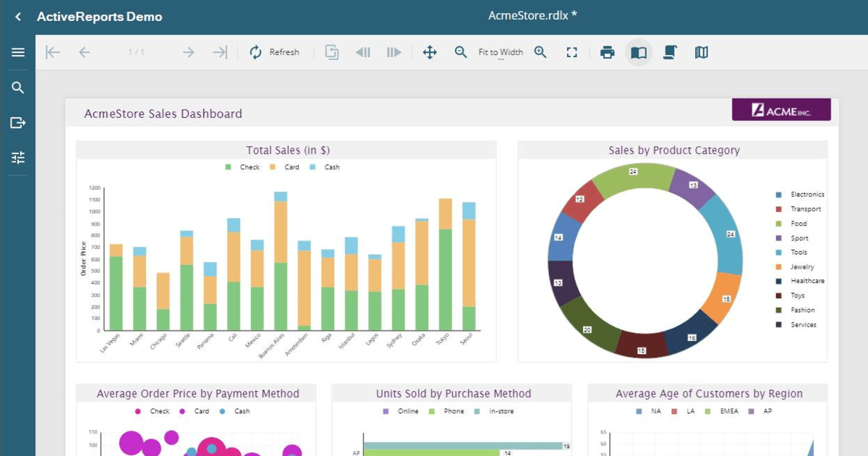Navigate to the last page
The image size is (868, 456).
point(220,52)
